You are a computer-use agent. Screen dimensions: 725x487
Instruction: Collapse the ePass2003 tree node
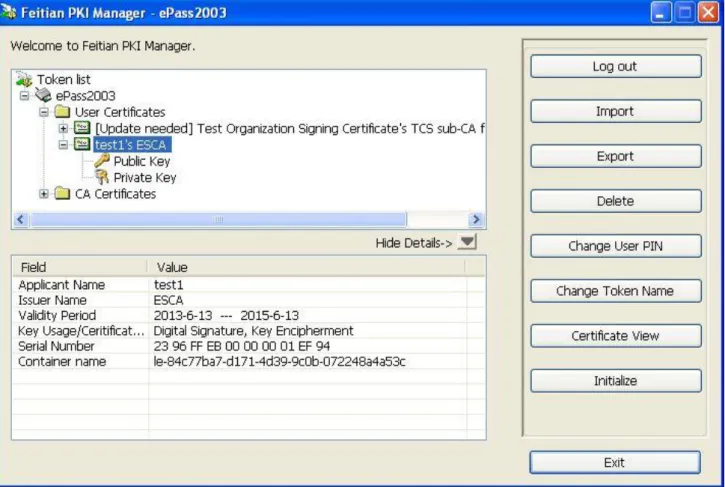click(24, 96)
